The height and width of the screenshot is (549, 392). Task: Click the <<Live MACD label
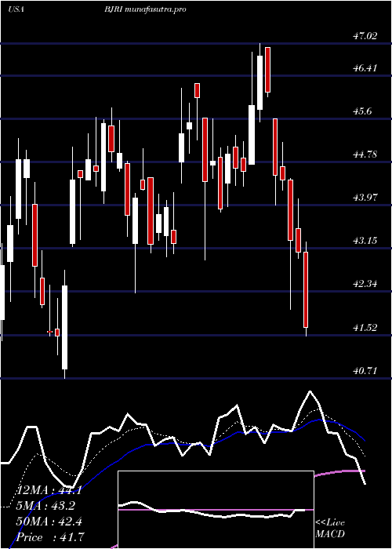(x=330, y=529)
